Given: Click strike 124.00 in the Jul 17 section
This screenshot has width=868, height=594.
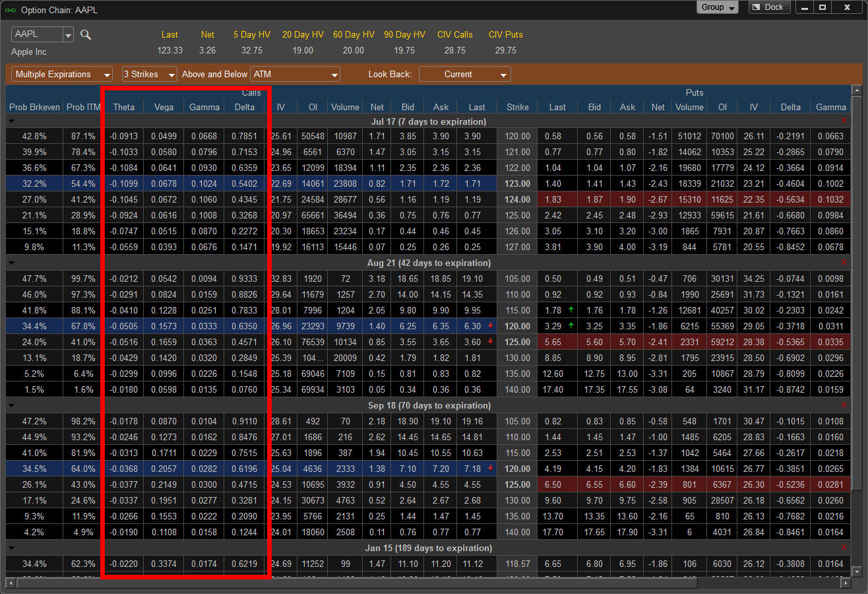Looking at the screenshot, I should coord(517,199).
